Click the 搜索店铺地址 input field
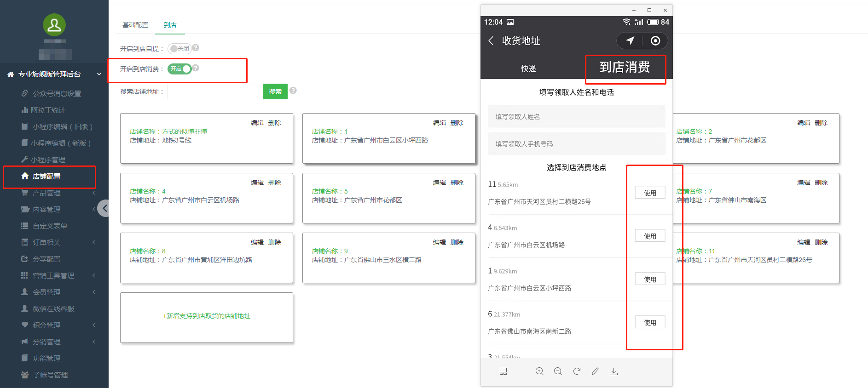The image size is (868, 388). click(213, 91)
